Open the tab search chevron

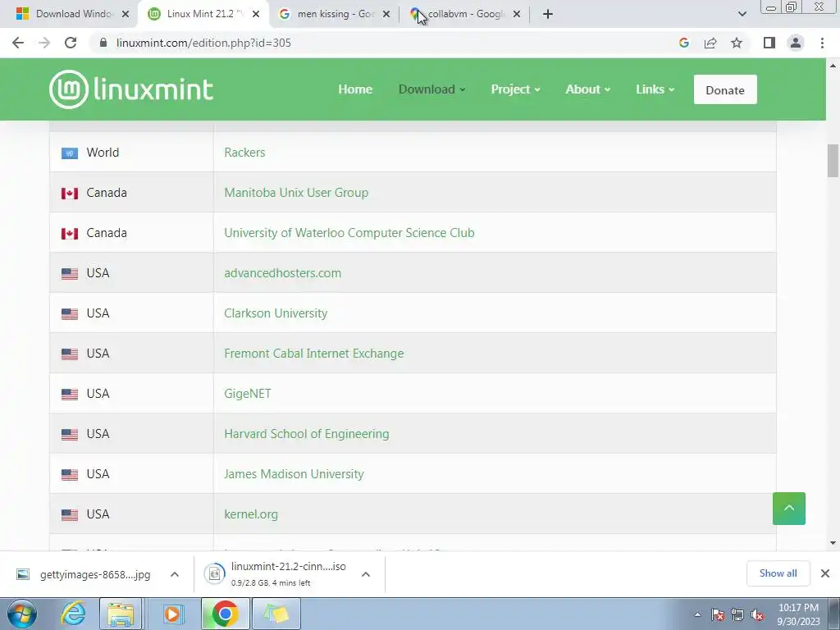(742, 14)
